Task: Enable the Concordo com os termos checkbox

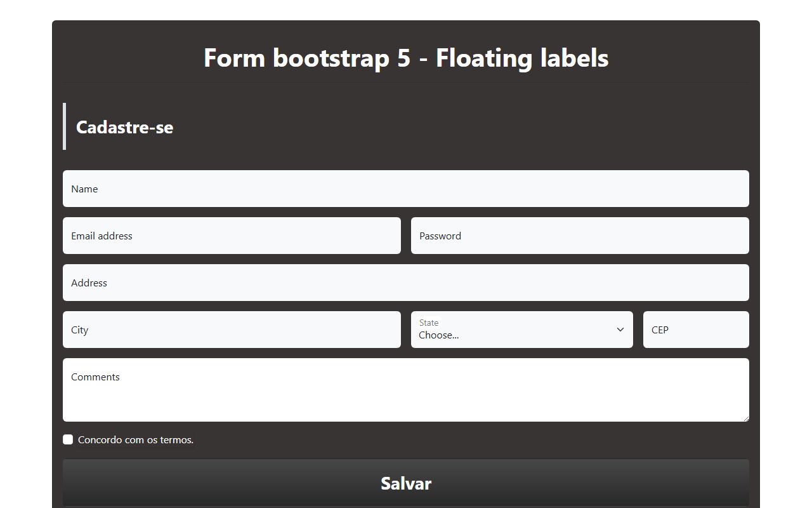Action: pyautogui.click(x=68, y=439)
